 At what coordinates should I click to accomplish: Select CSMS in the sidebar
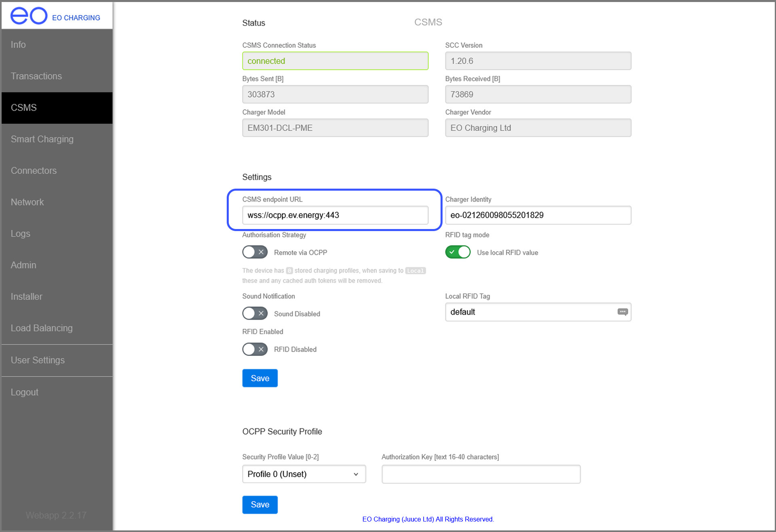point(57,108)
